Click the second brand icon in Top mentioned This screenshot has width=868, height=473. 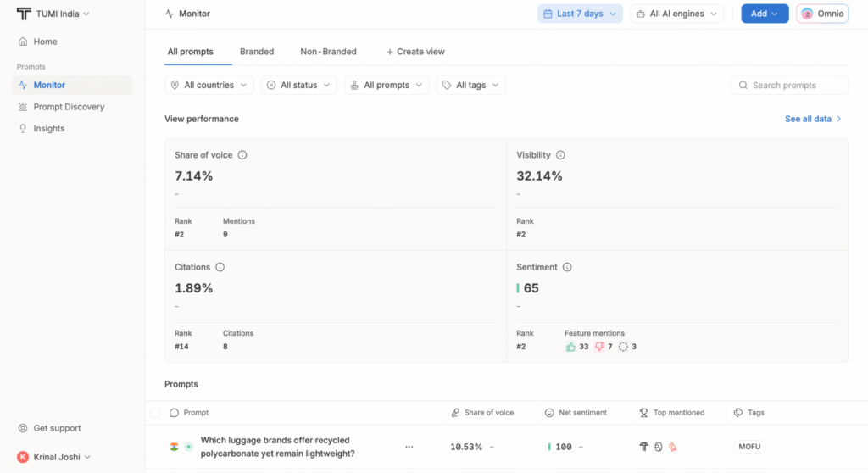[658, 447]
